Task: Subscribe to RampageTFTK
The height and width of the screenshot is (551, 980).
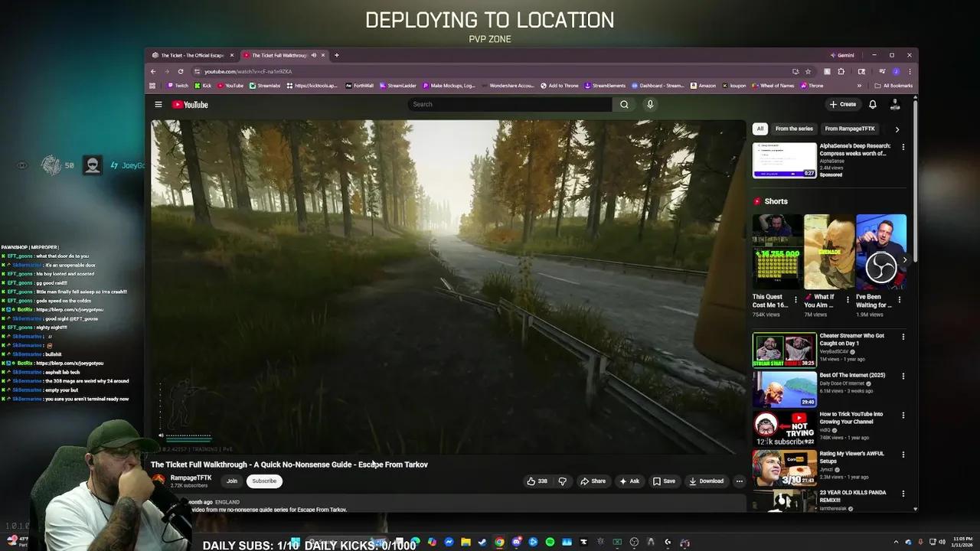Action: [x=263, y=481]
